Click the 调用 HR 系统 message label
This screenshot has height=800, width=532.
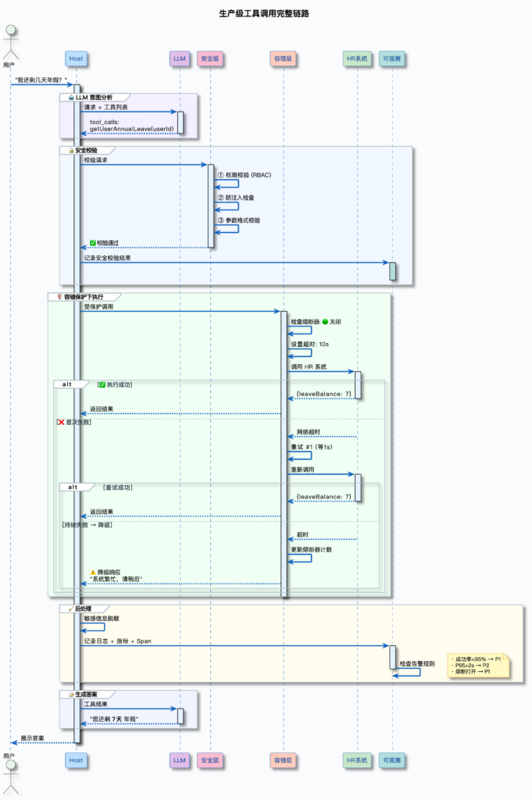[309, 366]
